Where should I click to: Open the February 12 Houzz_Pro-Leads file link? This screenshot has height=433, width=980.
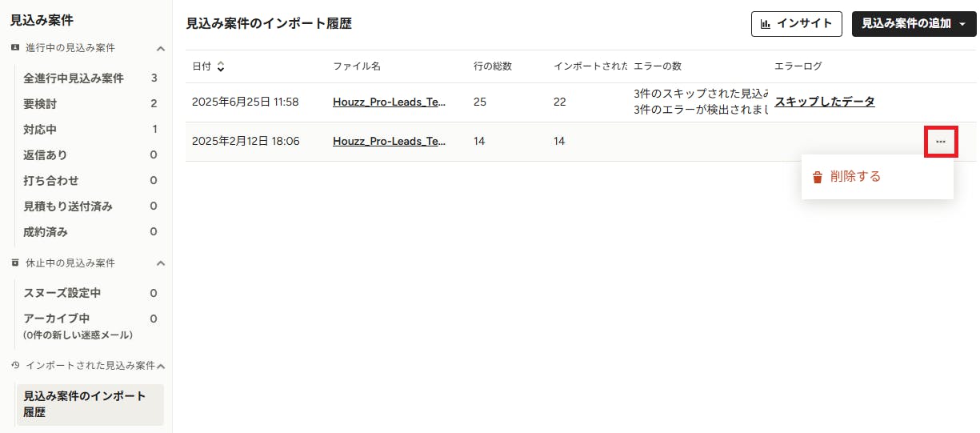coord(389,141)
